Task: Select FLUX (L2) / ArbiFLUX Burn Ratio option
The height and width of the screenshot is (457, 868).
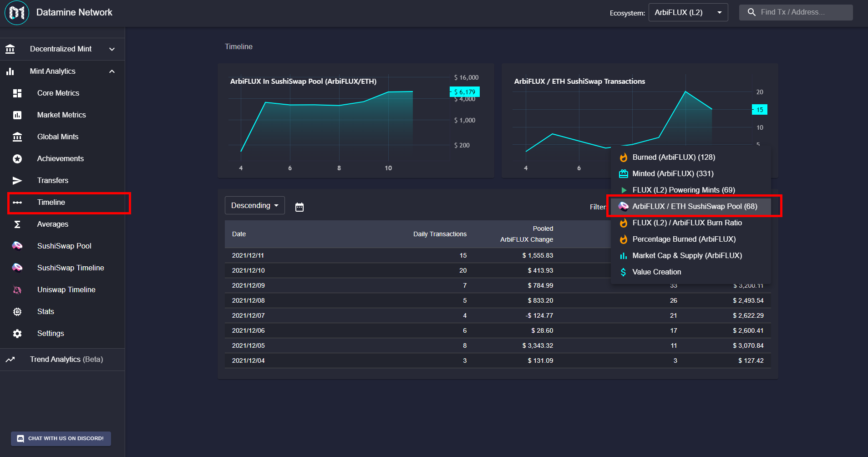Action: [691, 223]
